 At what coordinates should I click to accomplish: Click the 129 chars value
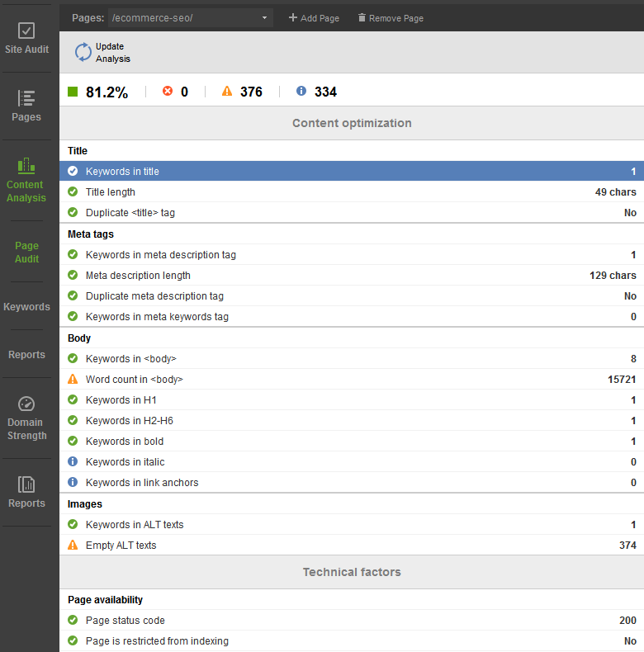613,276
